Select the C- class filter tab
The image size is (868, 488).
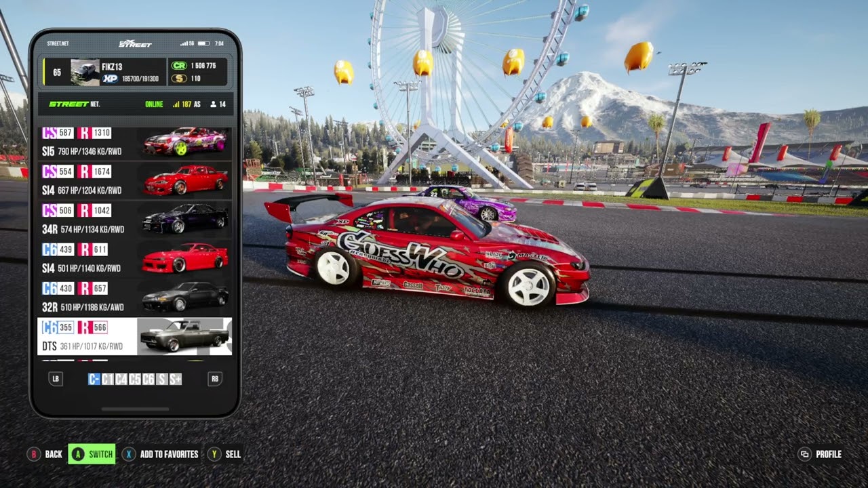(x=94, y=379)
